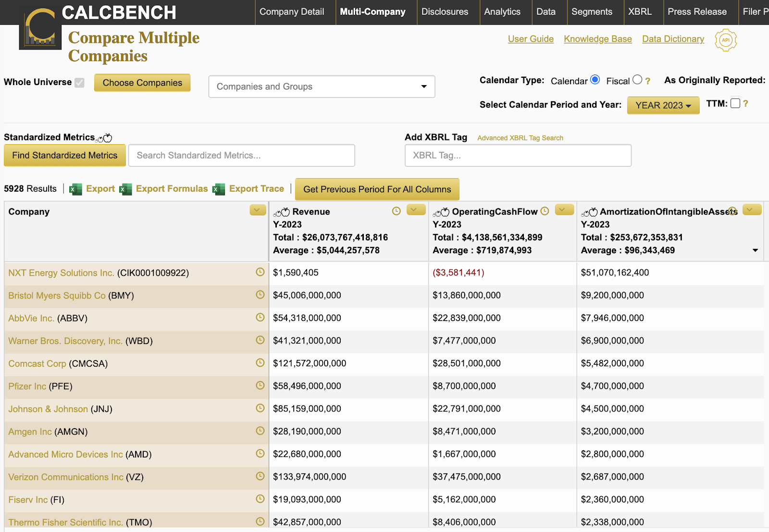This screenshot has width=769, height=532.
Task: Click Comcast's $121,572,000,000 revenue cell
Action: point(310,363)
